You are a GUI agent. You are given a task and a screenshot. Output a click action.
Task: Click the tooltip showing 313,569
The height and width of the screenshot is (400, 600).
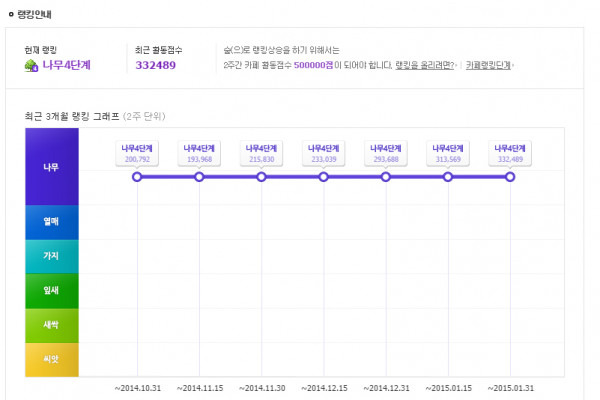tap(448, 153)
